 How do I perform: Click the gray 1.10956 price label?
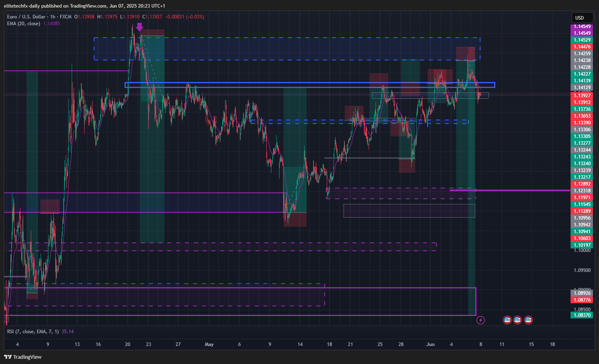582,218
